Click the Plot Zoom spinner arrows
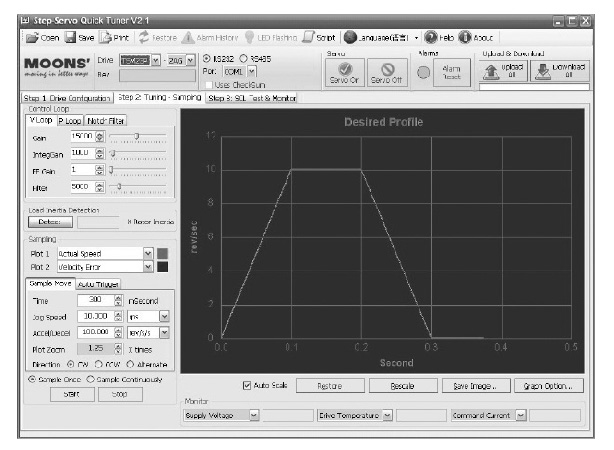This screenshot has width=614, height=450. tap(118, 349)
